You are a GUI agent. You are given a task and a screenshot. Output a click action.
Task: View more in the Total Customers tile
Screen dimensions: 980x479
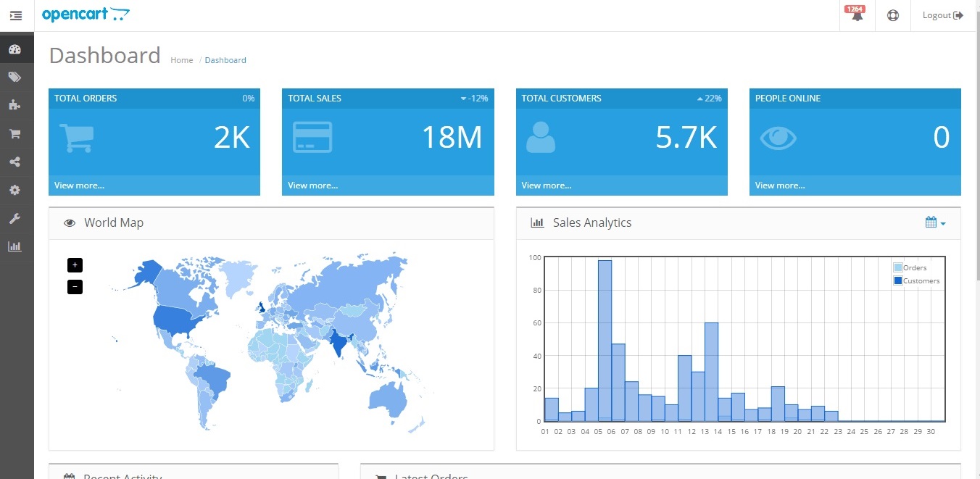tap(547, 186)
